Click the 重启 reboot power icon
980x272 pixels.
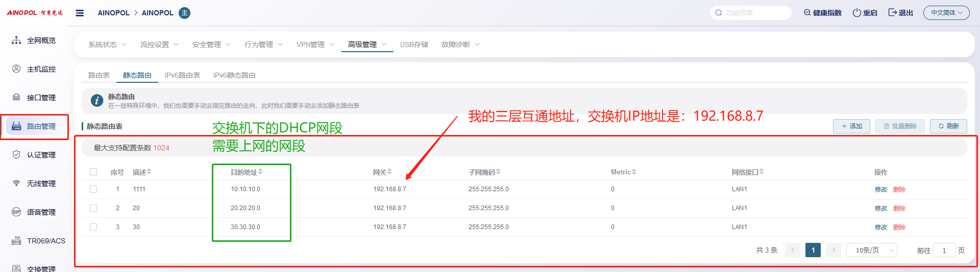coord(856,13)
